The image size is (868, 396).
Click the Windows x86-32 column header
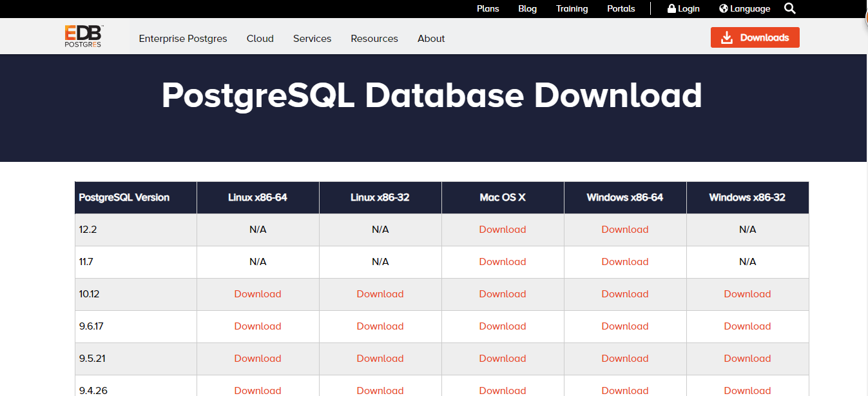tap(747, 197)
